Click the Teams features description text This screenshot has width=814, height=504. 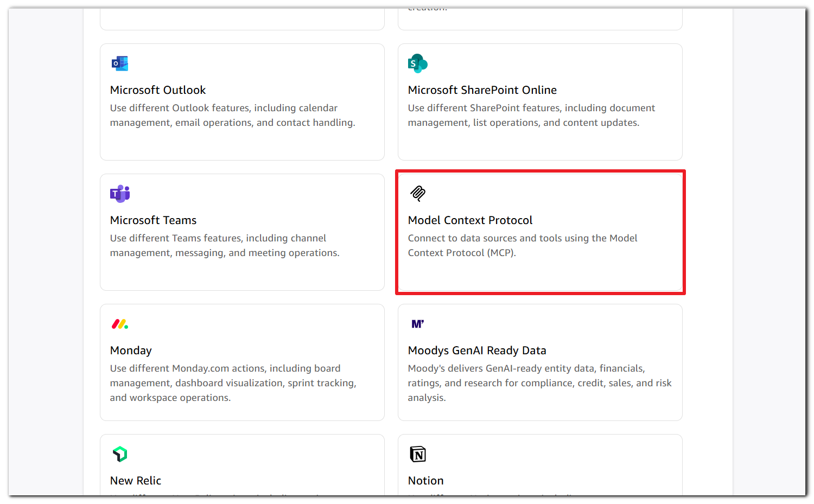(225, 246)
